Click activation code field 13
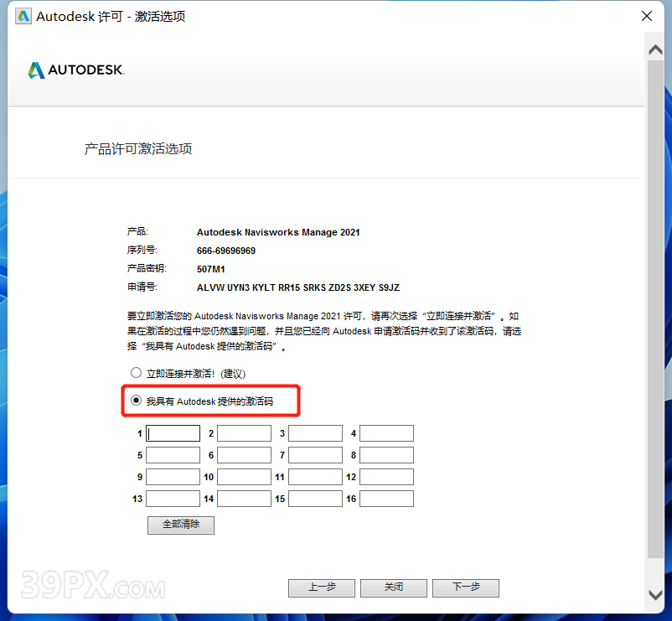The image size is (672, 621). 173,499
